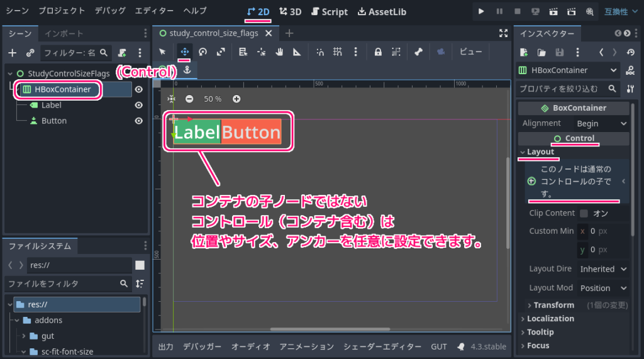Group selected node's children icon
The height and width of the screenshot is (359, 644).
(x=396, y=52)
